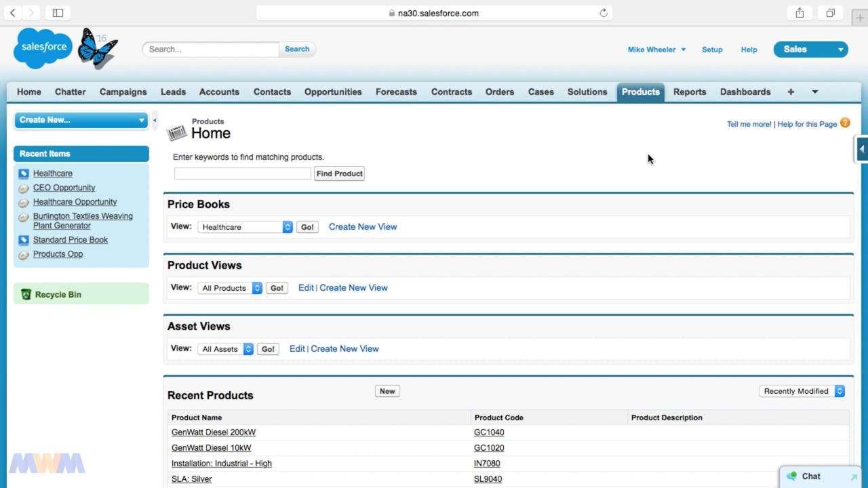868x488 pixels.
Task: Open the Opportunities tab
Action: pos(333,91)
